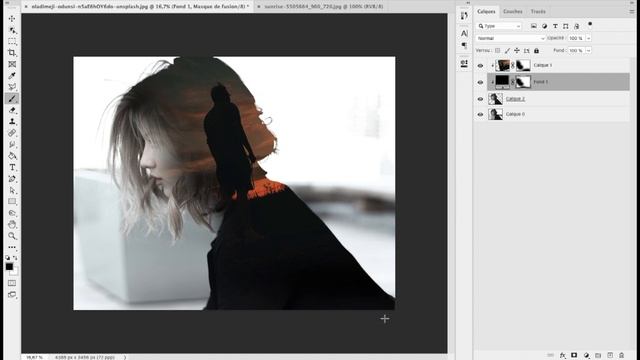Image resolution: width=640 pixels, height=360 pixels.
Task: Switch to the sunrise jpg document tab
Action: [324, 7]
